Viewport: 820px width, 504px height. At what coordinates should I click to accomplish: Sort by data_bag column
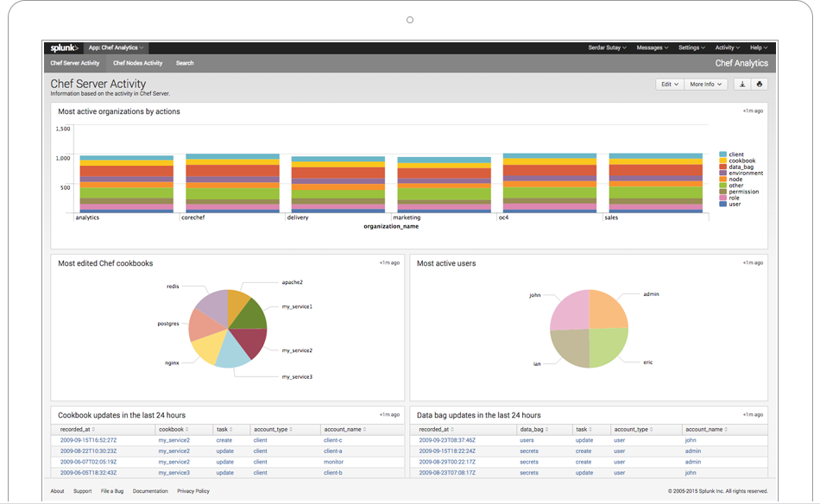point(534,429)
